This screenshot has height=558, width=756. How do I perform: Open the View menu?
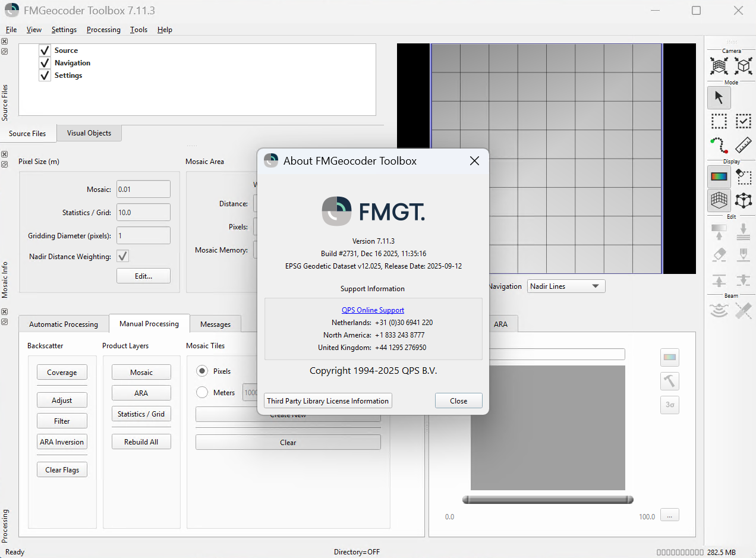(x=34, y=30)
